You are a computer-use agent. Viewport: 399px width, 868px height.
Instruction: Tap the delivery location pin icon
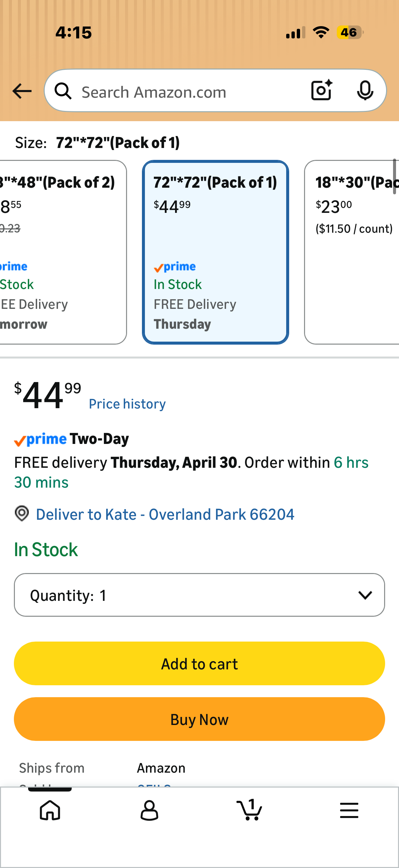[x=22, y=514]
